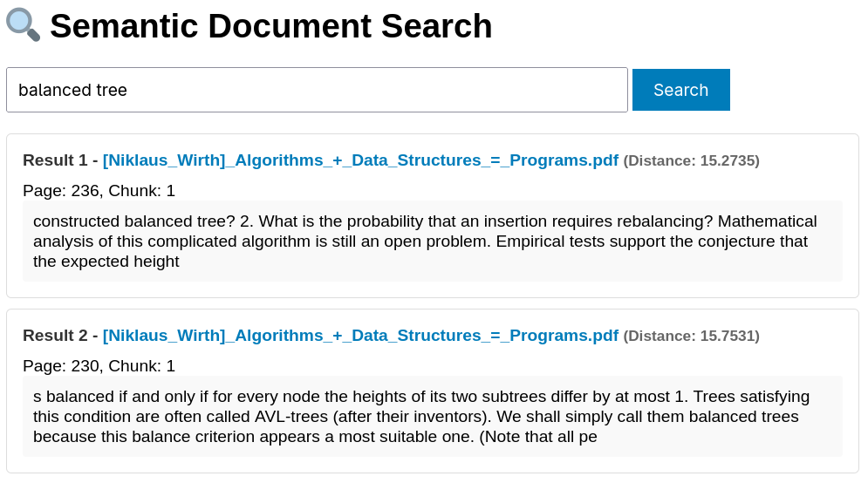Image resolution: width=868 pixels, height=483 pixels.
Task: Click the 'Result 1 -' label
Action: [59, 160]
